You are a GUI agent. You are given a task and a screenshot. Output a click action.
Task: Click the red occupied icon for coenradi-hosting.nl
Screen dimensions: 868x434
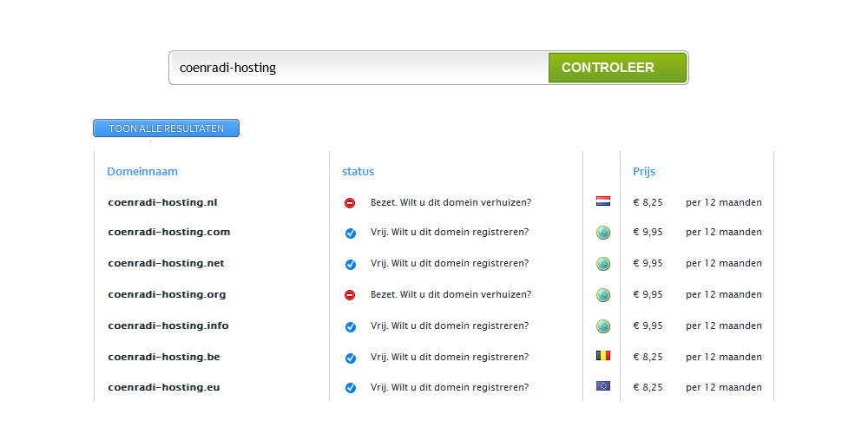(350, 203)
